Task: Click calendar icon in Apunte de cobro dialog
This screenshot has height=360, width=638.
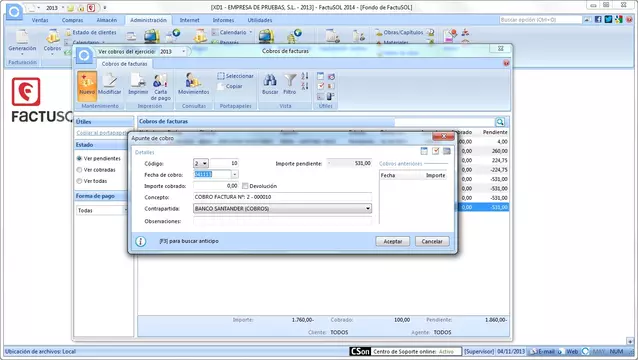Action: pyautogui.click(x=424, y=151)
